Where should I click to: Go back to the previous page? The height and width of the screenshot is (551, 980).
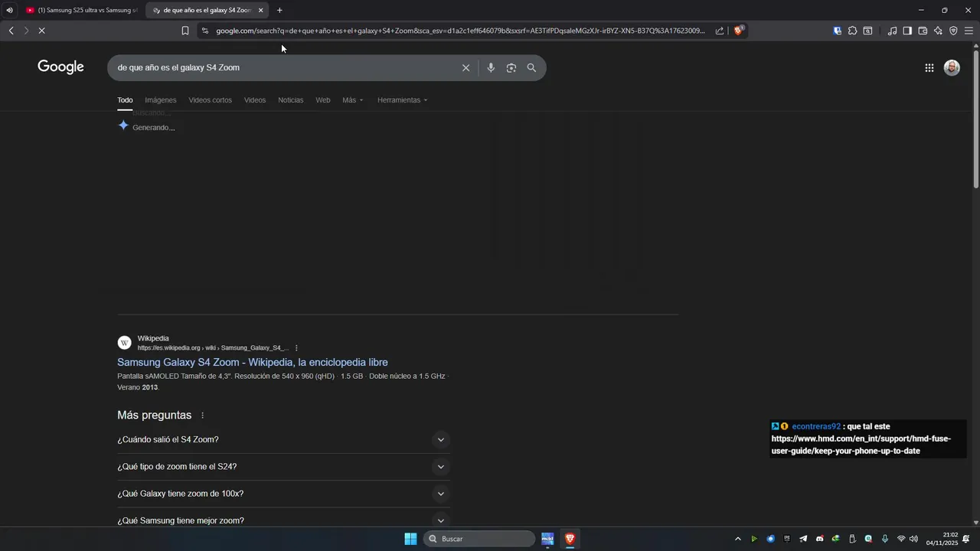tap(11, 31)
